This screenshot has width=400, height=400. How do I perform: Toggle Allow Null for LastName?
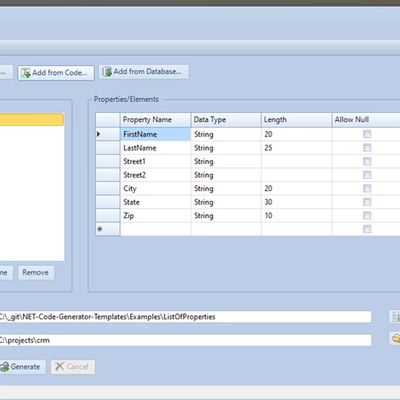[x=367, y=148]
